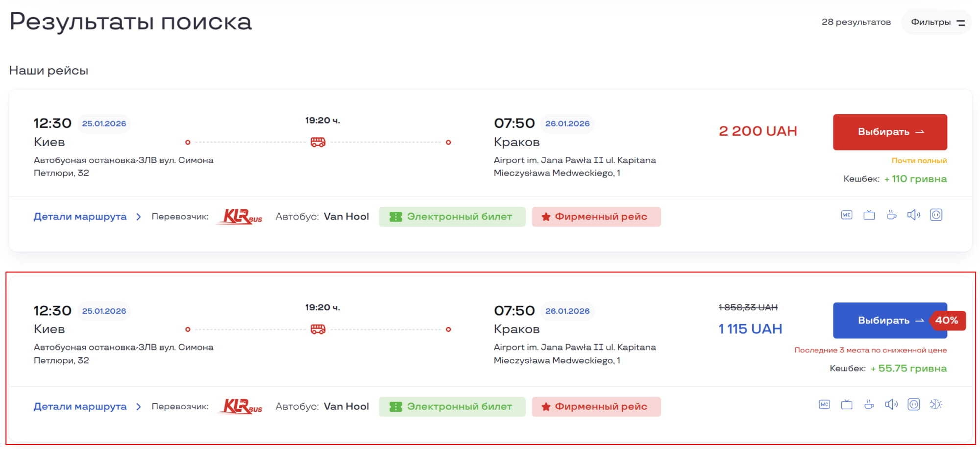The width and height of the screenshot is (980, 449).
Task: Click the WC icon on the 2 200 UAH trip
Action: click(847, 215)
